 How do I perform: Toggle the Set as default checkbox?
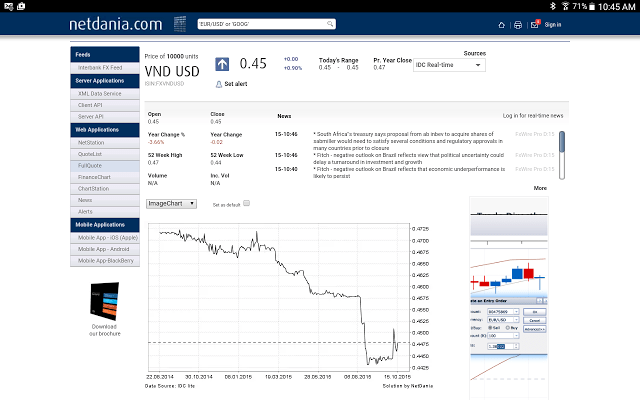[247, 203]
